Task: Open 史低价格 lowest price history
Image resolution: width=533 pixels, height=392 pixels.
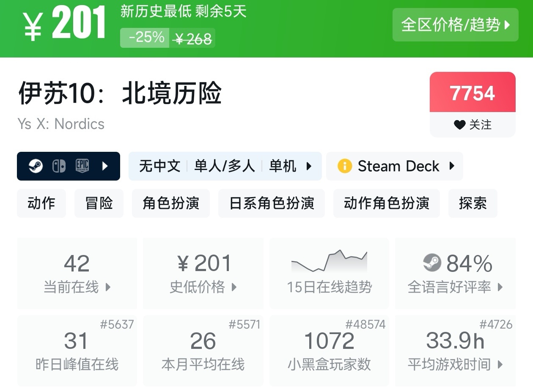Action: [203, 287]
